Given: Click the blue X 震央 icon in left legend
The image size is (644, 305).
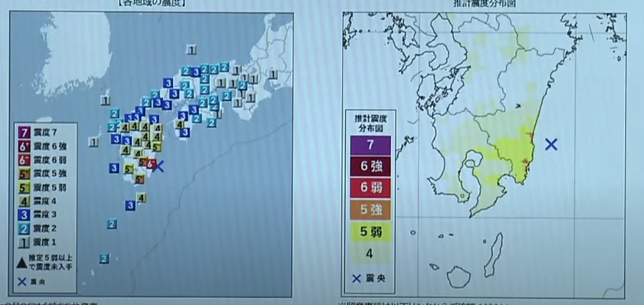Looking at the screenshot, I should 22,281.
